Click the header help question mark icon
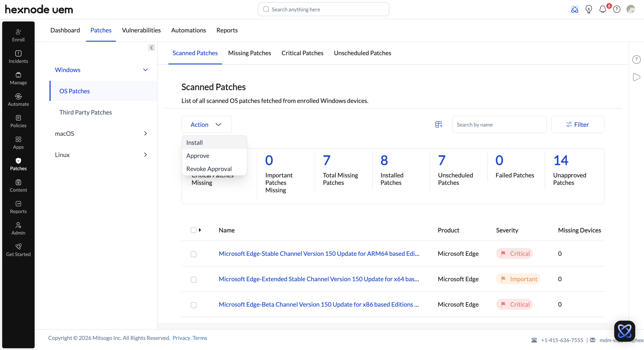644x350 pixels. coord(617,9)
